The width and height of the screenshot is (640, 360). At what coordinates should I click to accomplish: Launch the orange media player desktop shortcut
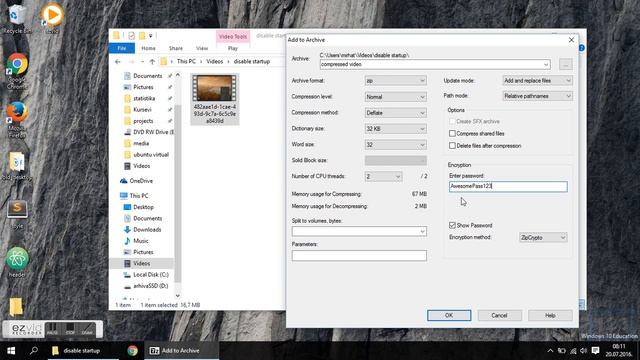coord(52,17)
